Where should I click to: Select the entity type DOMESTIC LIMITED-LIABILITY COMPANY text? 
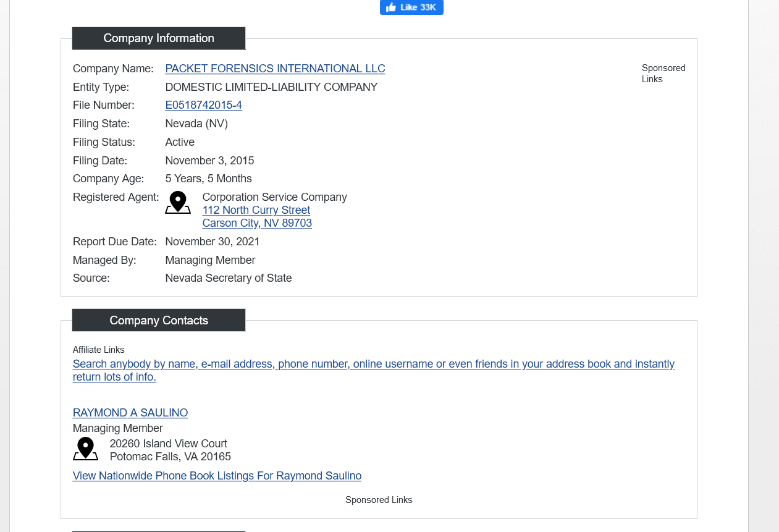(271, 87)
